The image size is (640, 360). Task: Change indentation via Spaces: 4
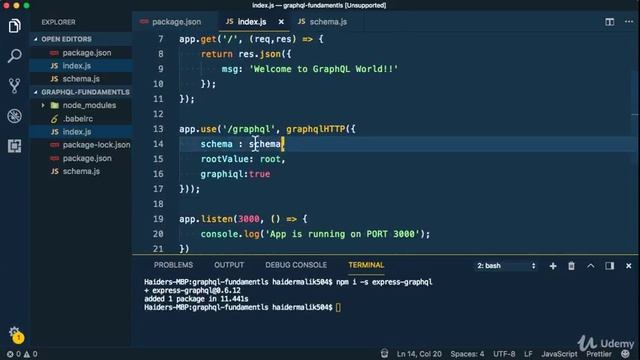467,354
